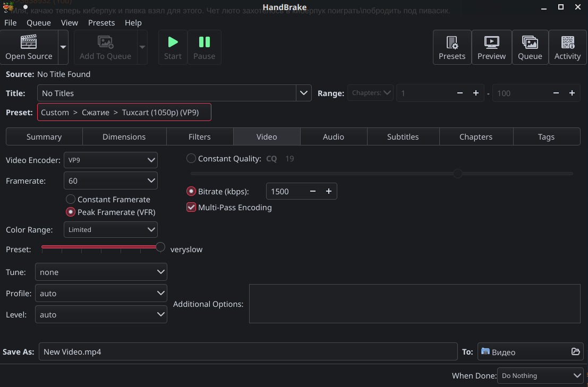Open the Queue window icon
Image resolution: width=588 pixels, height=387 pixels.
[x=530, y=42]
